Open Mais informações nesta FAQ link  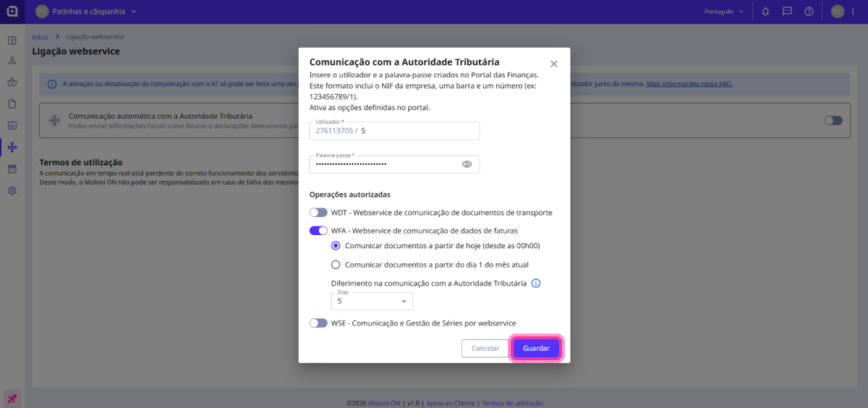click(689, 84)
